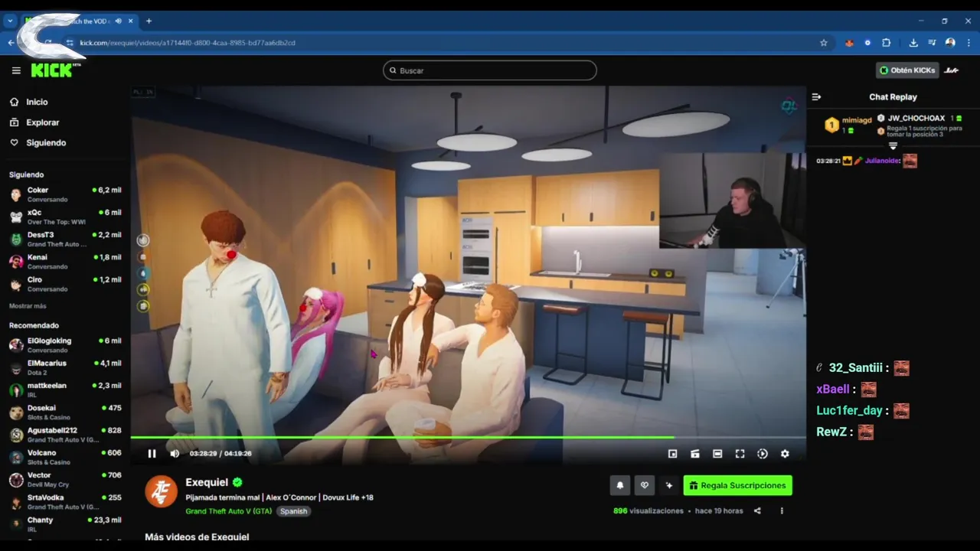Open the video player settings gear
Screen dimensions: 980x551
coord(785,454)
